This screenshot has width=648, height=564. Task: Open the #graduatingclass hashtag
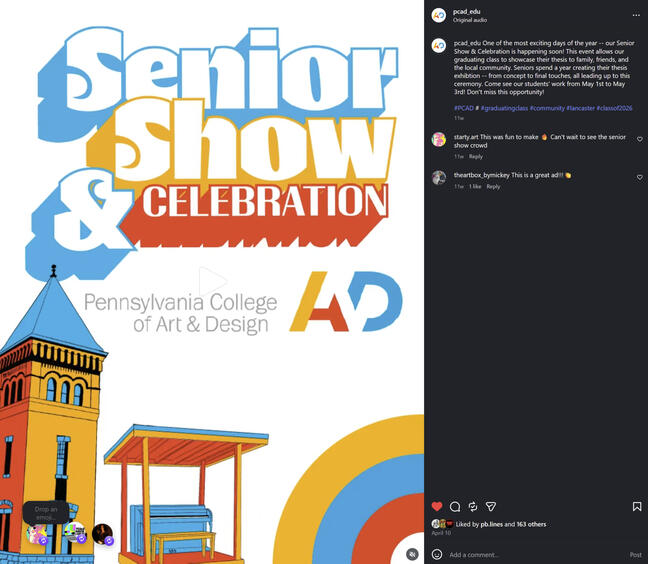coord(504,108)
